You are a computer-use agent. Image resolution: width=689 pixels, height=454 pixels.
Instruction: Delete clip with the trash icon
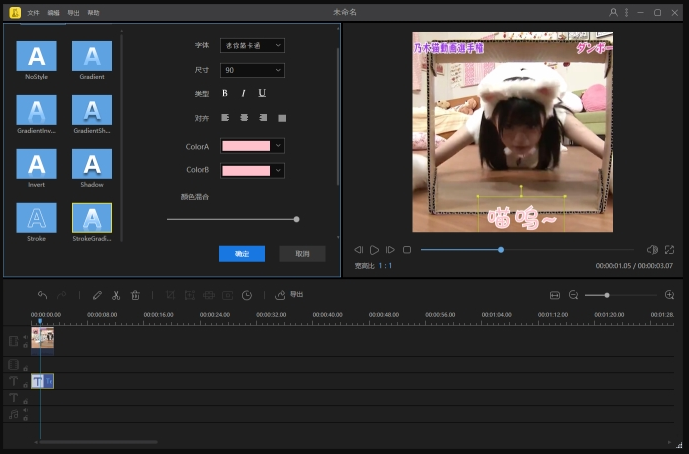pos(135,295)
